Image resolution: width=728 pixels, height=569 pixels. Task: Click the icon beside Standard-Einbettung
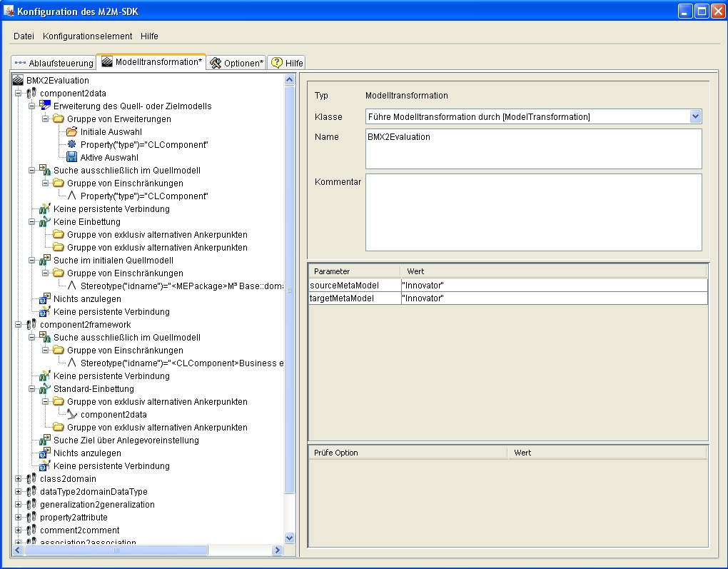click(x=44, y=389)
